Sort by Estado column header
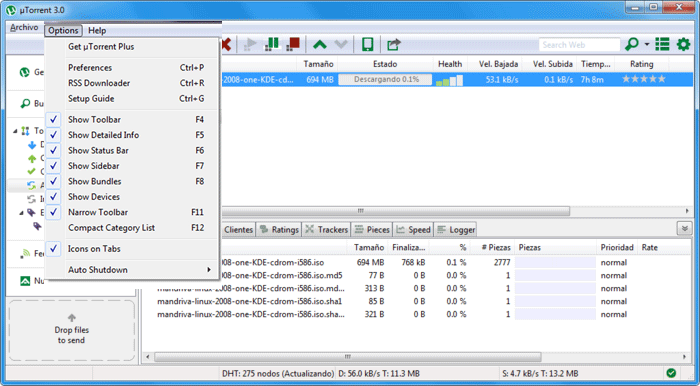The height and width of the screenshot is (386, 700). [385, 64]
